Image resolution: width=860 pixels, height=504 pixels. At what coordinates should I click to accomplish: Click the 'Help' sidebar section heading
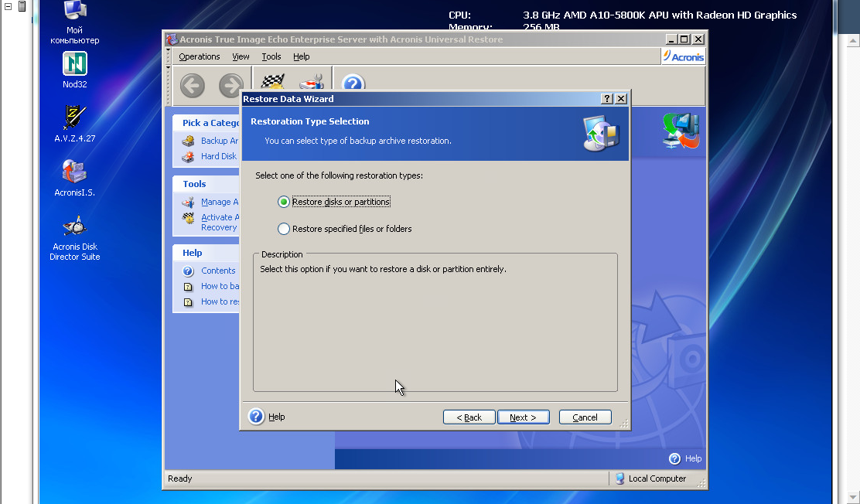[192, 253]
